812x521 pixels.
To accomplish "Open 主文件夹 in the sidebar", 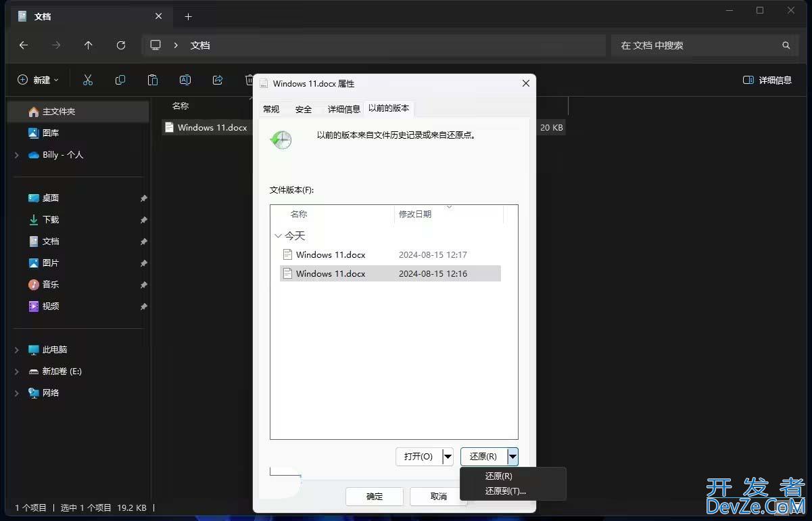I will 78,112.
